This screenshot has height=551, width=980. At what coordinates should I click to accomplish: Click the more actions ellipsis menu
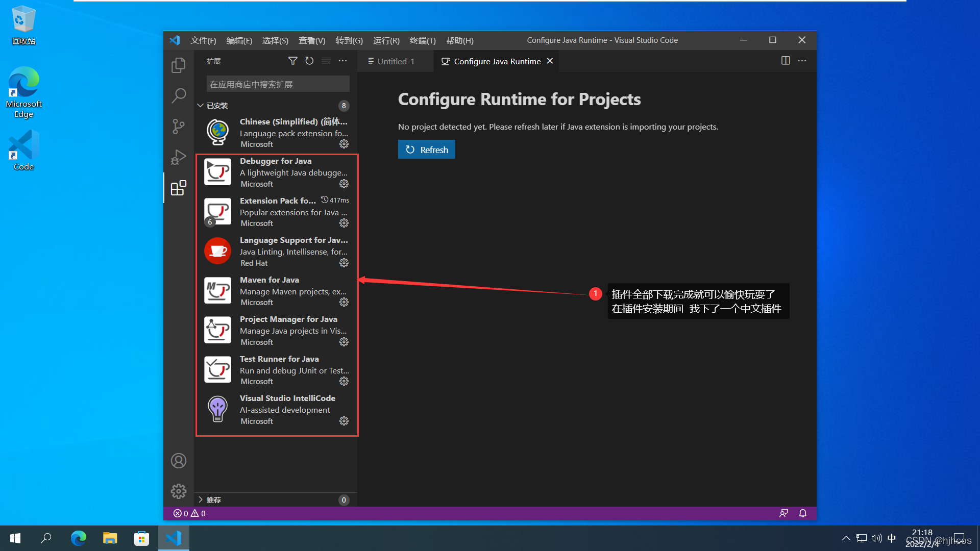[342, 61]
